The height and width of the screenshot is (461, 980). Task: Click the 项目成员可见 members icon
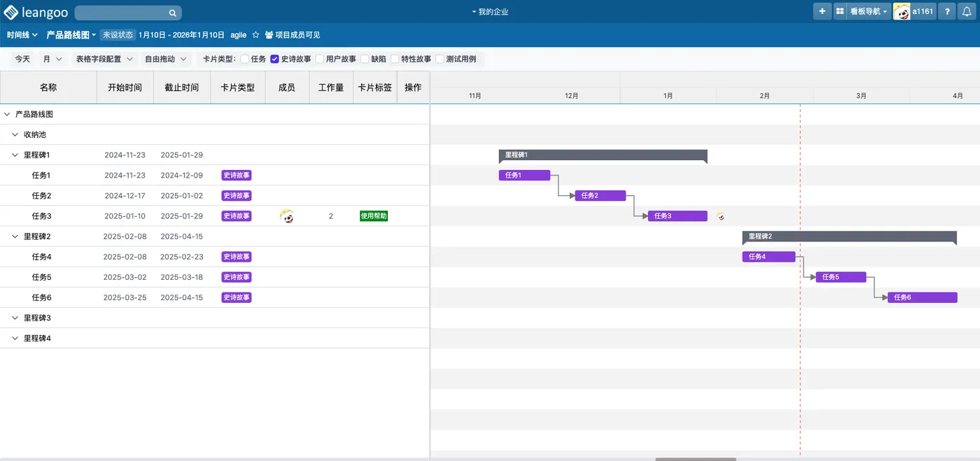[x=269, y=34]
